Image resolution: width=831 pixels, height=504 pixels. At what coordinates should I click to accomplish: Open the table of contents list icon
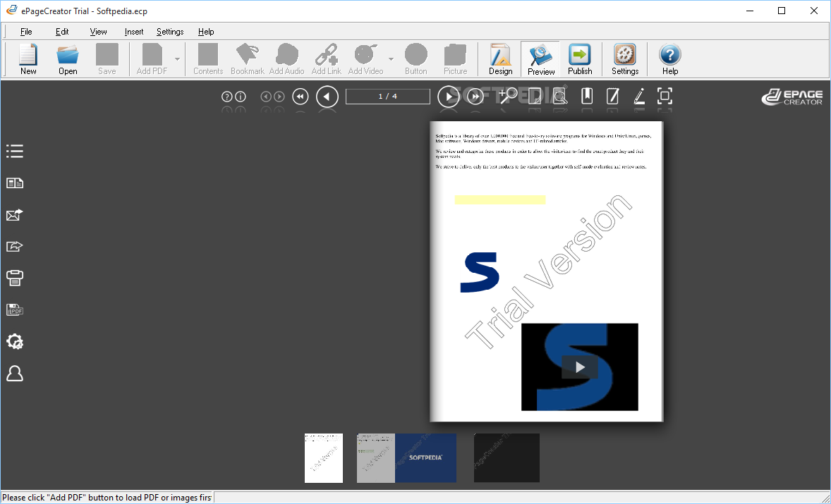15,152
